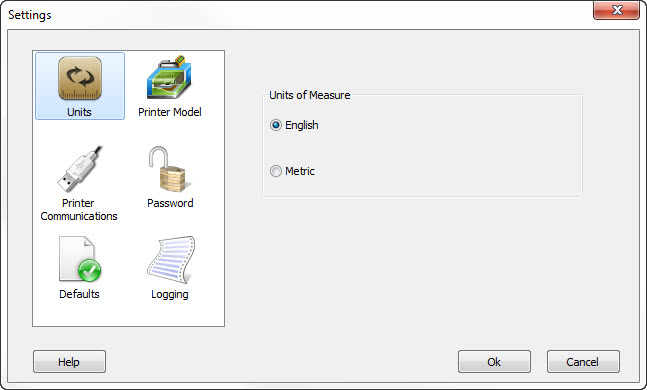Dismiss changes with the Cancel button
This screenshot has height=390, width=647.
(x=583, y=362)
